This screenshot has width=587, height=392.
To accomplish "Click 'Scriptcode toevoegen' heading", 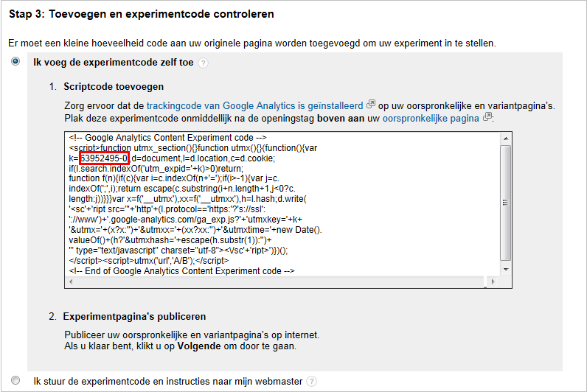I will tap(114, 87).
